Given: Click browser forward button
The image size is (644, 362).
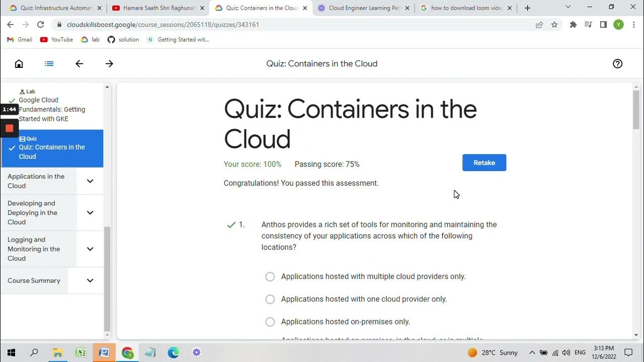Looking at the screenshot, I should (26, 25).
